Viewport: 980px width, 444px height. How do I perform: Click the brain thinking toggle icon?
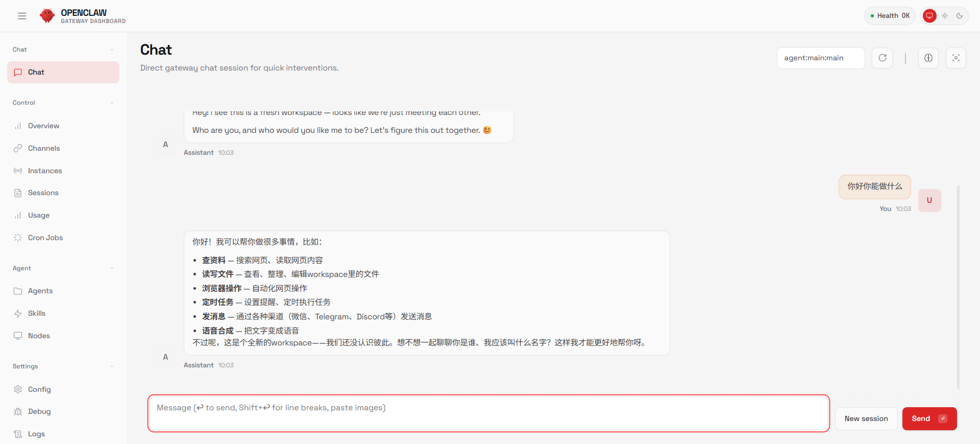[928, 58]
